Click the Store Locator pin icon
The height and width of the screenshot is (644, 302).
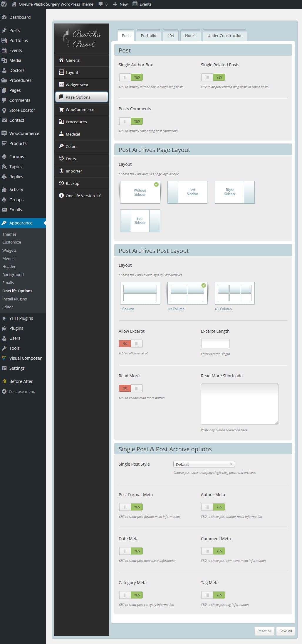pos(4,110)
